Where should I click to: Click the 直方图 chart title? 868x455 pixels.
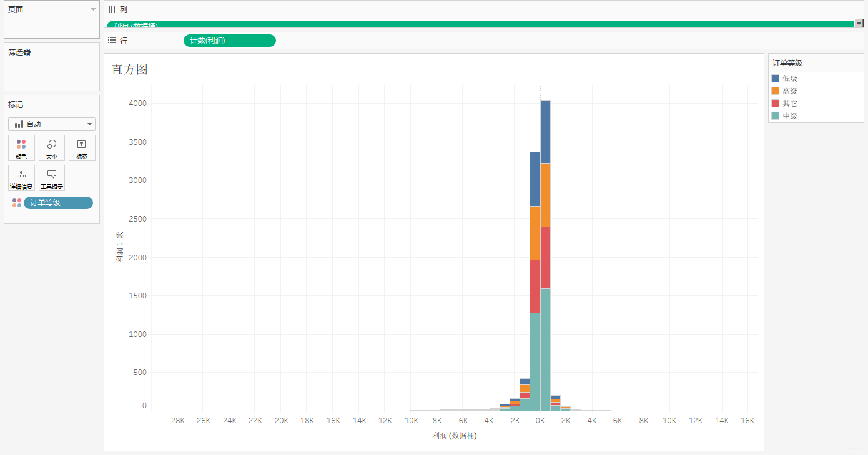pos(130,69)
